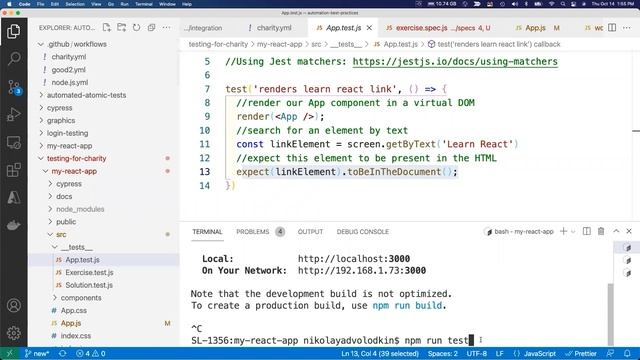The image size is (640, 360).
Task: Open the Extensions view
Action: 13,170
